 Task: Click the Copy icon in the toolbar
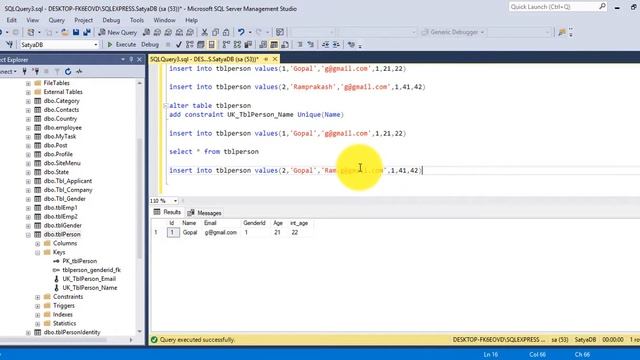pyautogui.click(x=215, y=32)
